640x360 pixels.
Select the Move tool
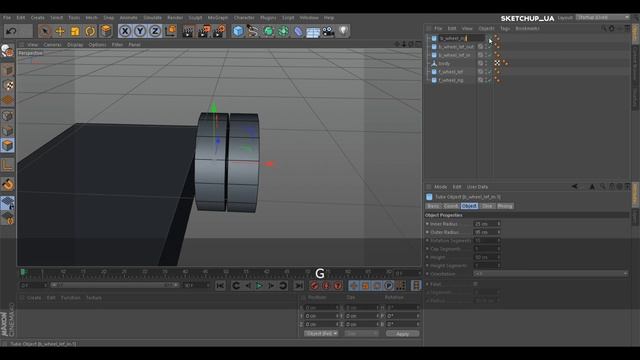60,31
